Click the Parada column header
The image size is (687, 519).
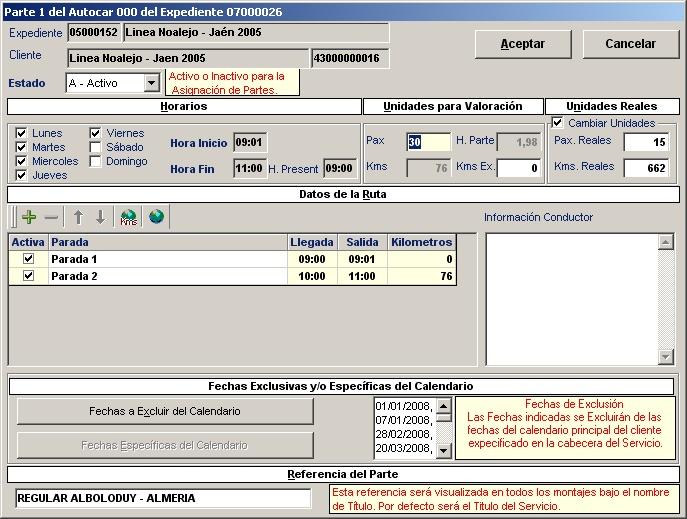168,242
